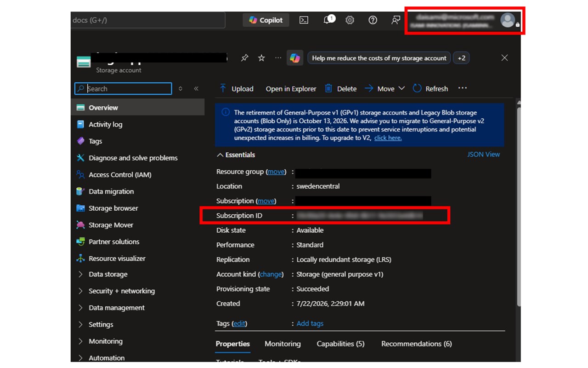Image resolution: width=588 pixels, height=368 pixels.
Task: Show the +2 additional Copilot suggestions
Action: click(x=461, y=58)
